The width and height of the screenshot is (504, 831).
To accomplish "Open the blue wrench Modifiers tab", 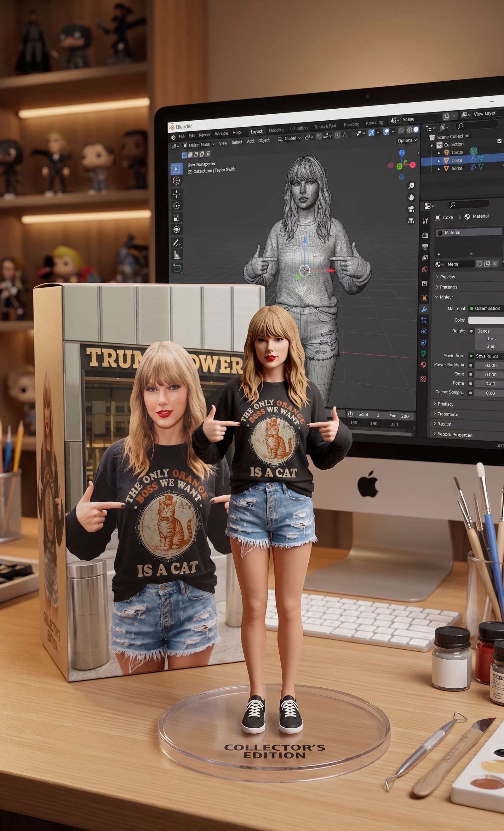I will (424, 309).
